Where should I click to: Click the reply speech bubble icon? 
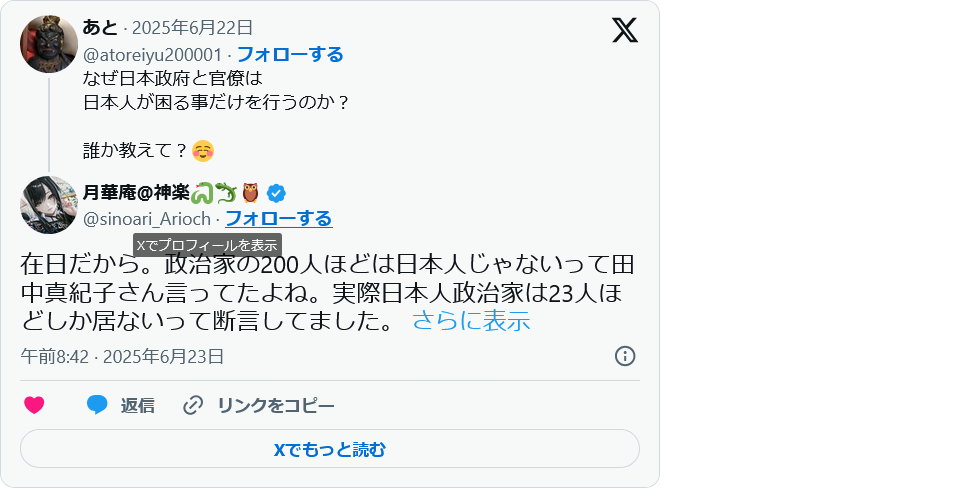tap(97, 405)
